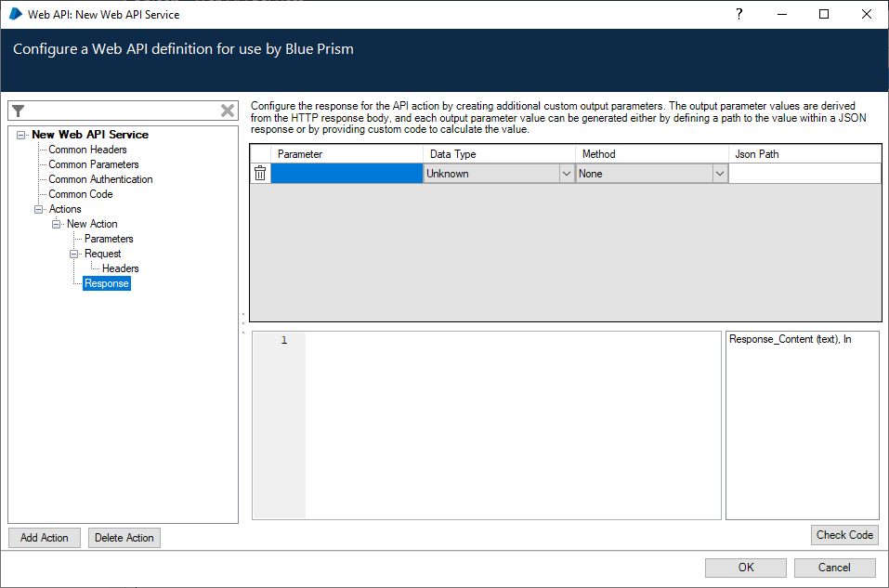Click line number 1 in code editor
The width and height of the screenshot is (889, 588).
click(284, 340)
